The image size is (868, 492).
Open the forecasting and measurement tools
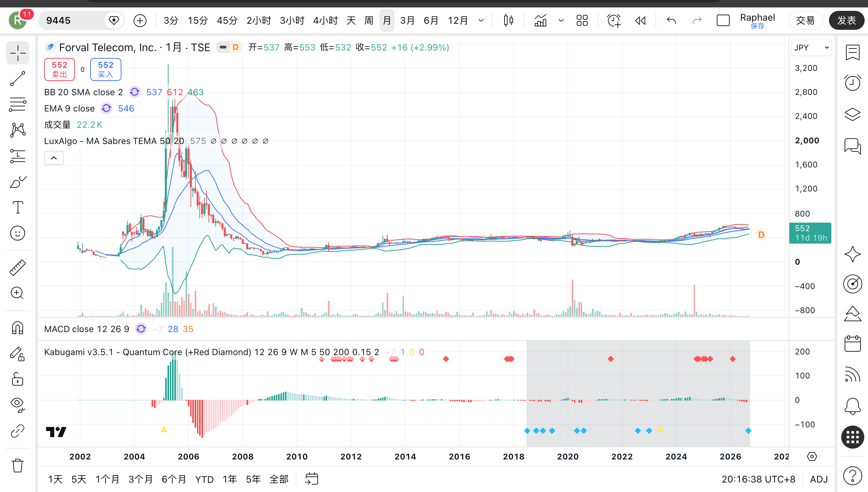18,156
